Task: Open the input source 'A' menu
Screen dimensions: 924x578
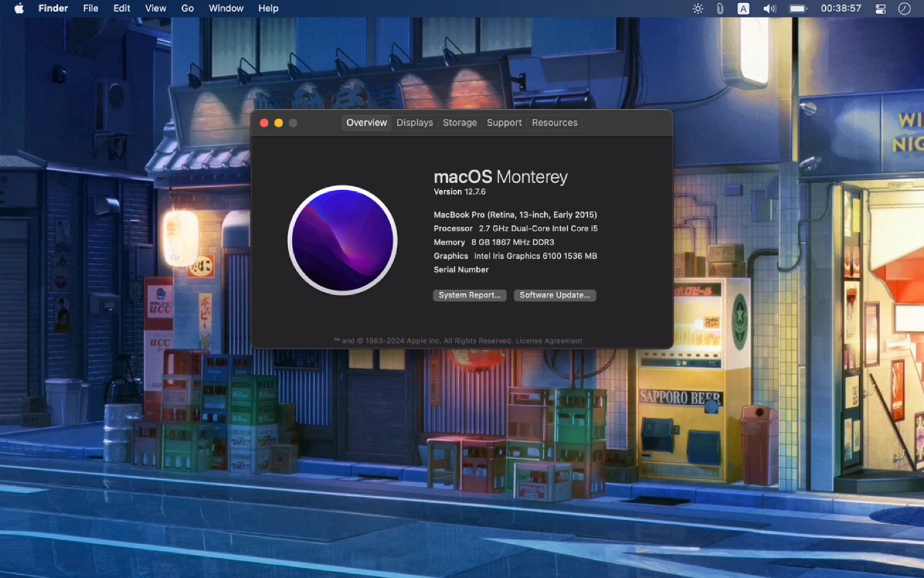Action: [x=743, y=8]
